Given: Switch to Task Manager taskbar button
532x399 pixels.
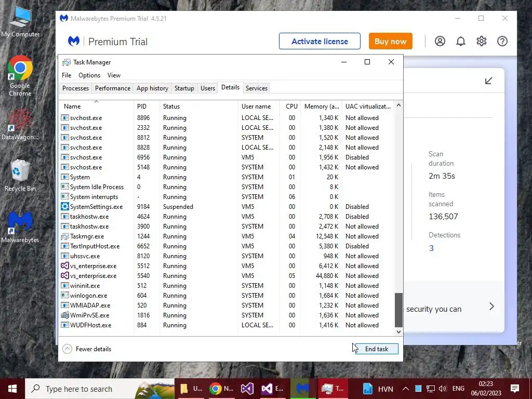Looking at the screenshot, I should click(333, 389).
